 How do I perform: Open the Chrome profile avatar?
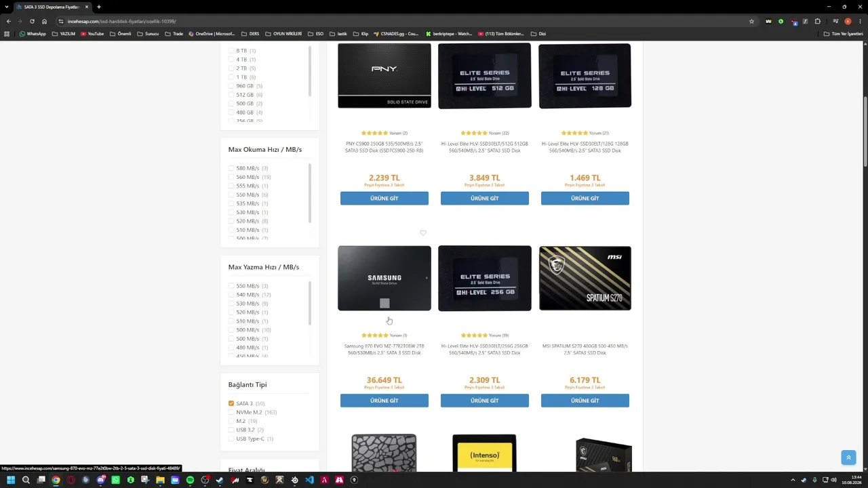(x=848, y=21)
